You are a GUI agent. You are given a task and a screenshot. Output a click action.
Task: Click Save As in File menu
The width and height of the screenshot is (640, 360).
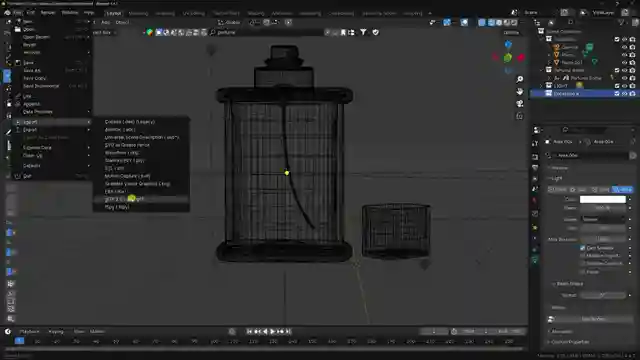click(52, 71)
